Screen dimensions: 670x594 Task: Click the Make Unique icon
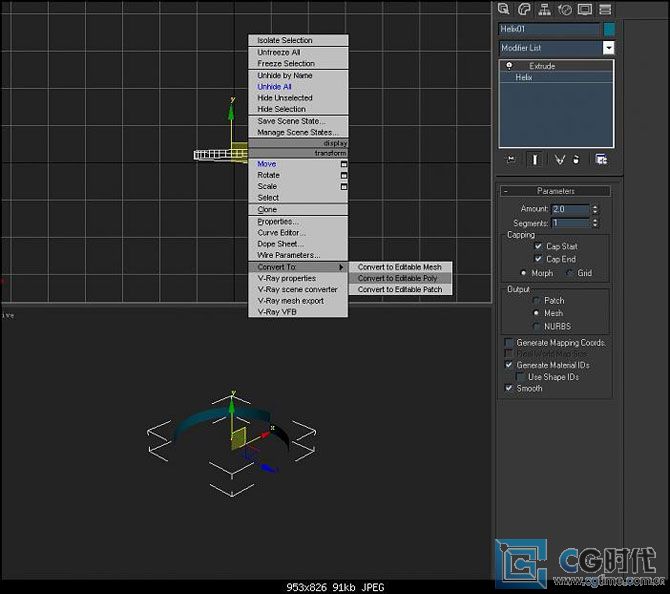[x=559, y=160]
